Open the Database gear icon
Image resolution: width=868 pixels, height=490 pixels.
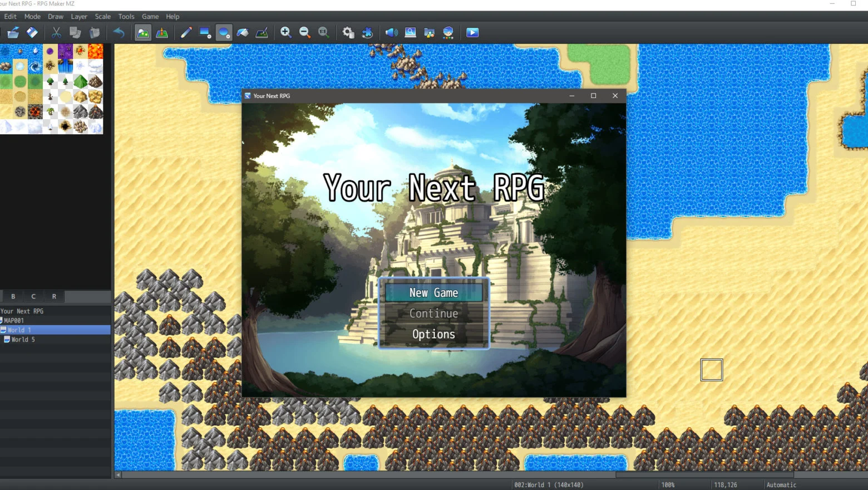[x=348, y=32]
